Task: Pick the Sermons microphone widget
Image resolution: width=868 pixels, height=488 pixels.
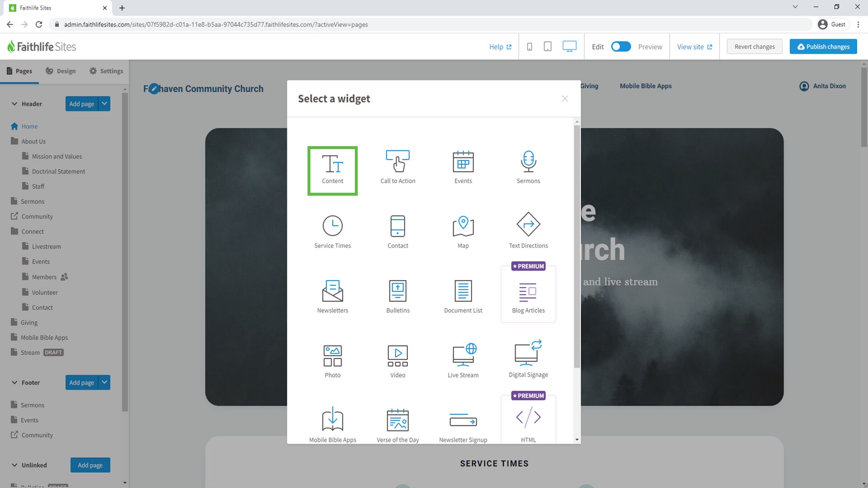Action: 528,168
